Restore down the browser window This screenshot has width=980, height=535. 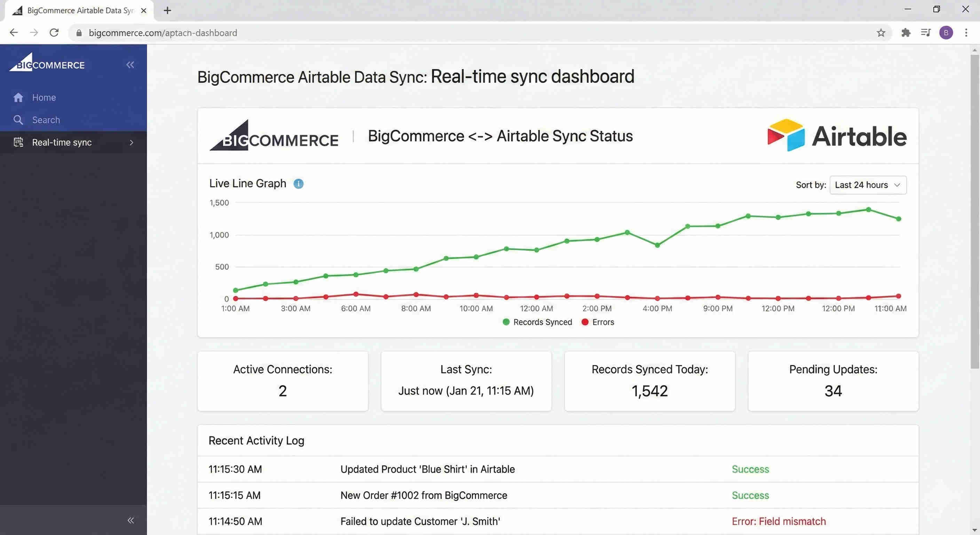[936, 9]
